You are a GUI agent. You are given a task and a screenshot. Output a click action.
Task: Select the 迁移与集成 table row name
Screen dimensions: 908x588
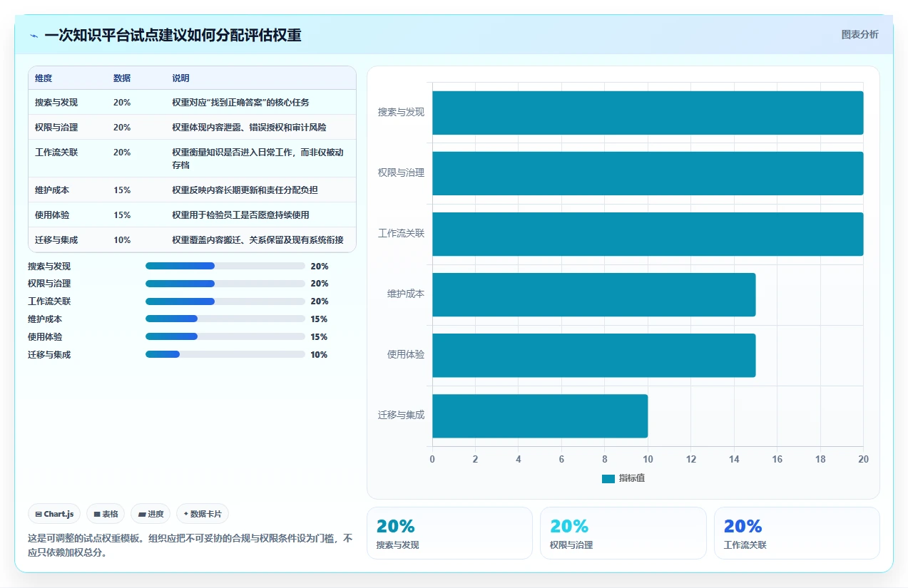point(56,240)
